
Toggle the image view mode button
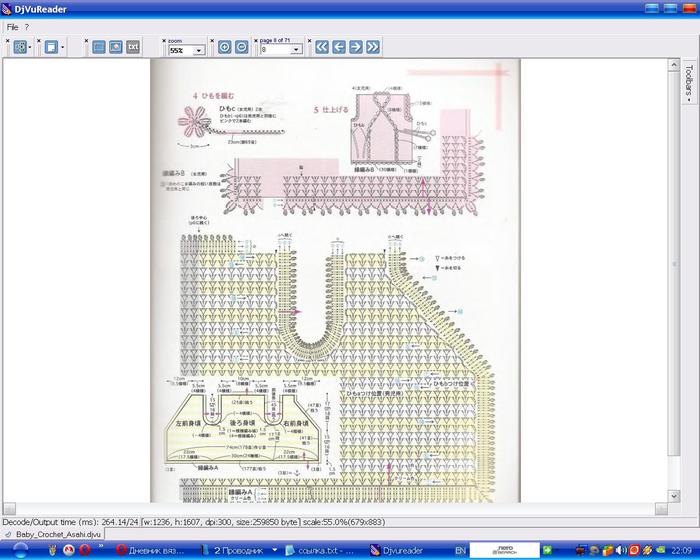click(116, 46)
